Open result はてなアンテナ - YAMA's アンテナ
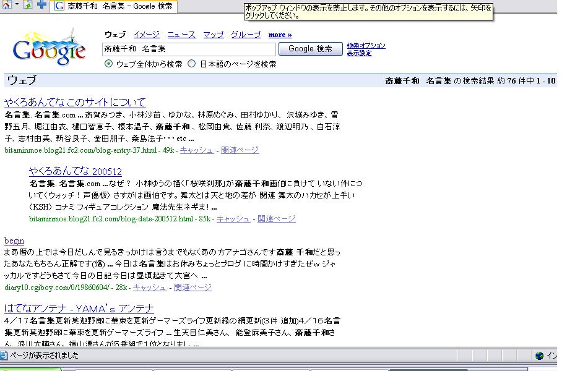This screenshot has height=371, width=588. click(x=79, y=309)
